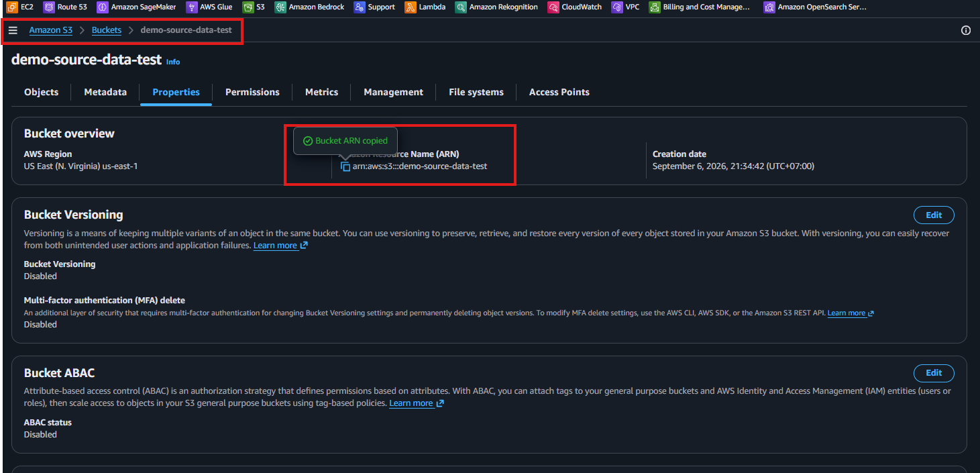
Task: Click demo-source-data-test in the breadcrumb
Action: [x=186, y=30]
